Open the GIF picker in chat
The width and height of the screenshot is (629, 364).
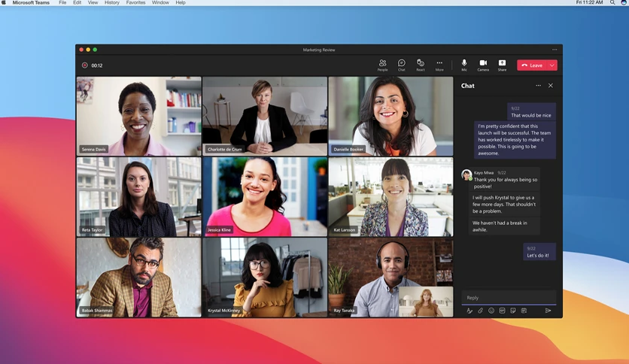pyautogui.click(x=502, y=311)
